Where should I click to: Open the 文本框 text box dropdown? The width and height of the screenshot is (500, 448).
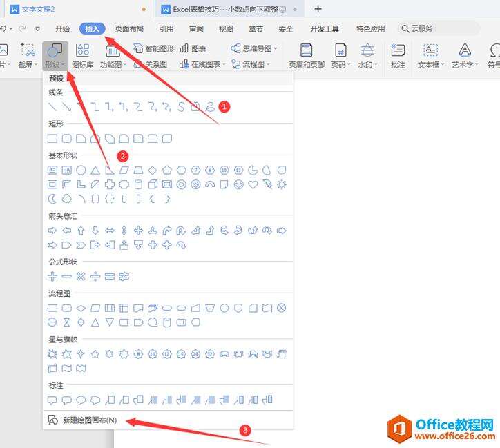431,56
